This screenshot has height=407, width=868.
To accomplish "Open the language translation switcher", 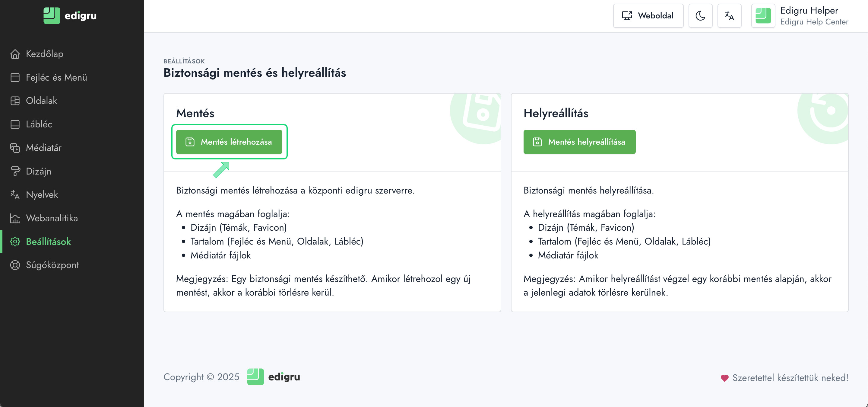I will [x=729, y=15].
